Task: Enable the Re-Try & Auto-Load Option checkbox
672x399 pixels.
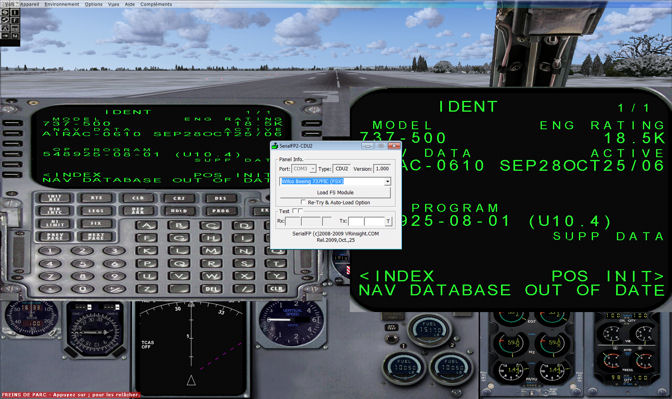Action: click(303, 201)
